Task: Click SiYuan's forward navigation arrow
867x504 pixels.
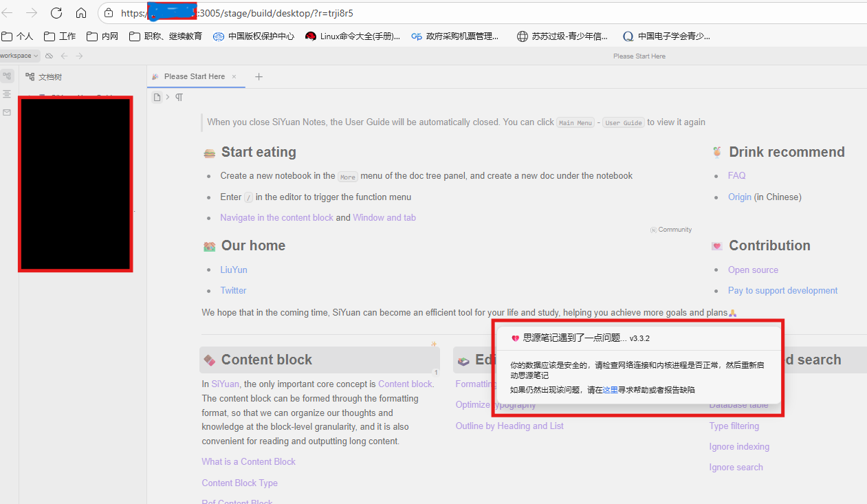Action: click(x=79, y=56)
